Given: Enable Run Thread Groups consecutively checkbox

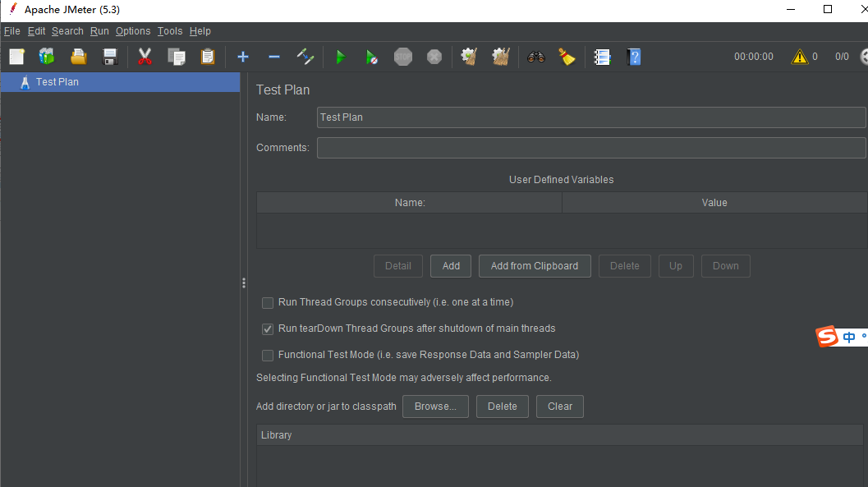Looking at the screenshot, I should coord(268,303).
